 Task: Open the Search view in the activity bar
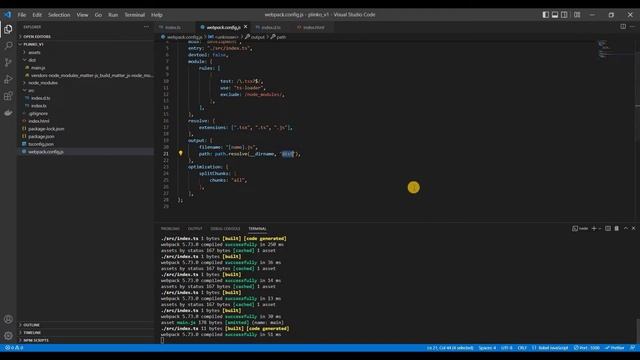pyautogui.click(x=8, y=46)
